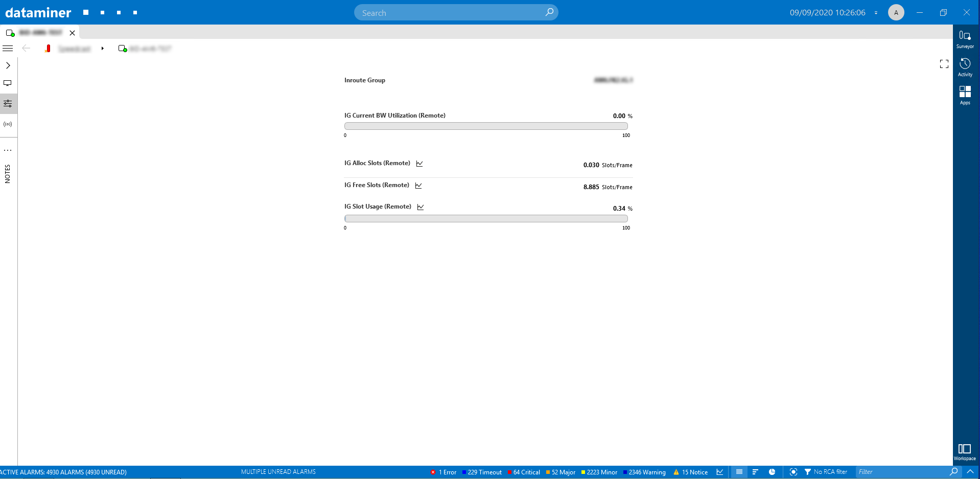This screenshot has width=980, height=479.
Task: Filter alarms by 15 Notice
Action: tap(690, 472)
